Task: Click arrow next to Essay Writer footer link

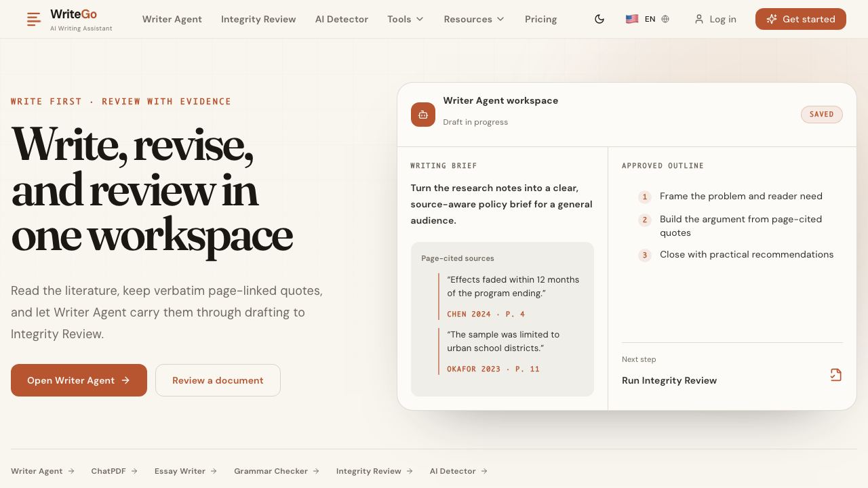Action: click(x=214, y=471)
